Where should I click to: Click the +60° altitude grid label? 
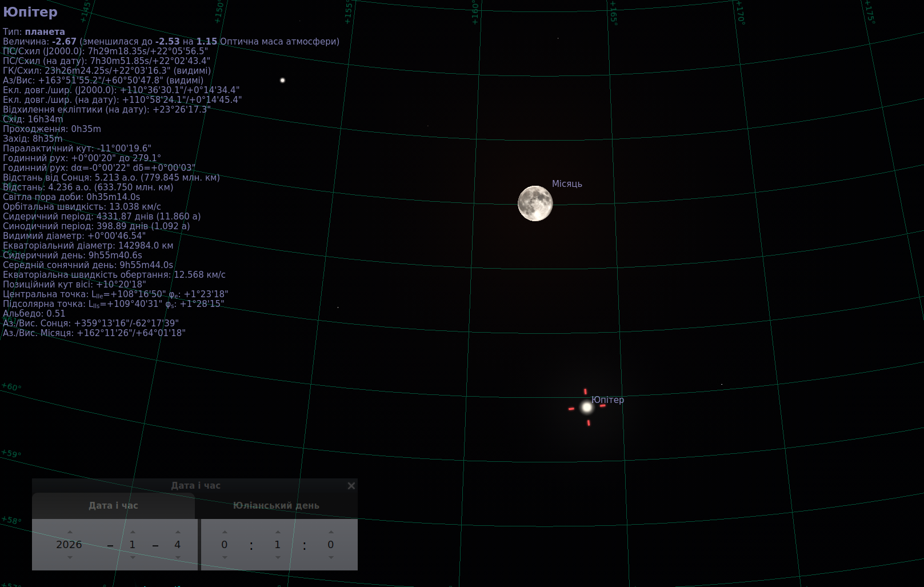click(11, 387)
